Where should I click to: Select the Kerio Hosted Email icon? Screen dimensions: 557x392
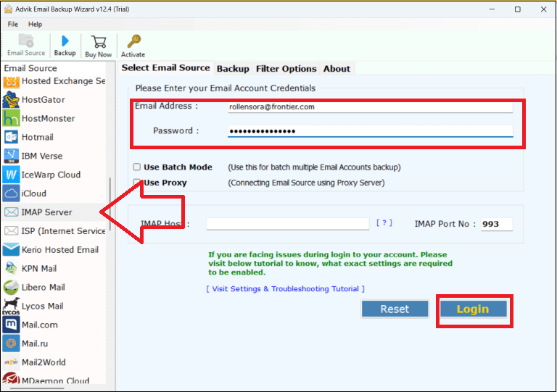pos(11,250)
